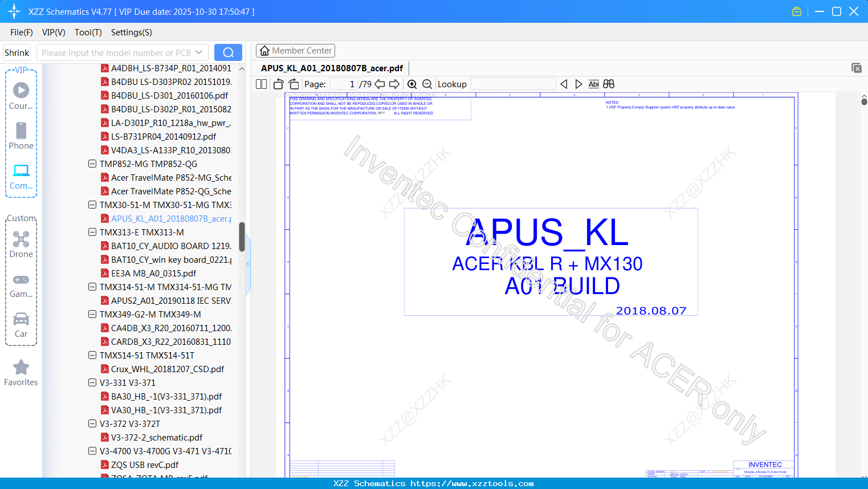
Task: Open the model number dropdown arrow
Action: click(x=199, y=52)
